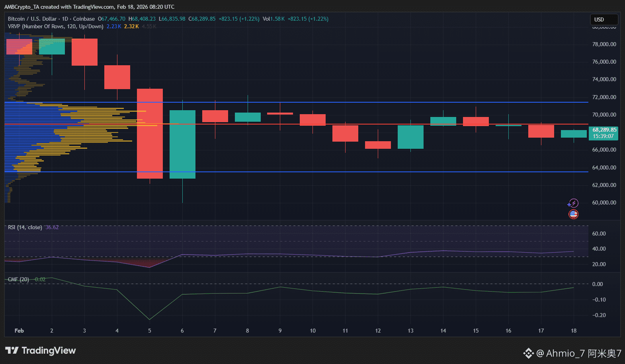Click the red candle for Feb 17
The image size is (625, 364).
[541, 131]
